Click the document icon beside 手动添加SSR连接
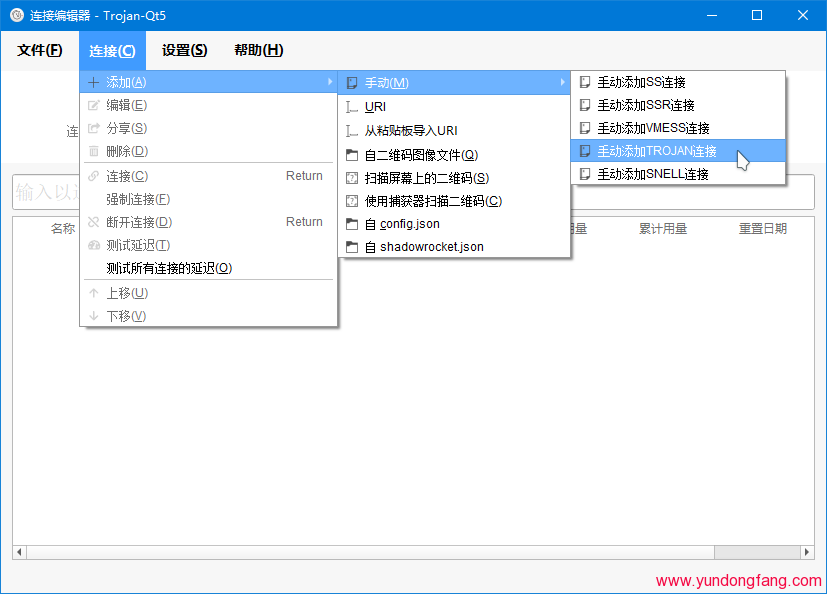827x594 pixels. 585,105
